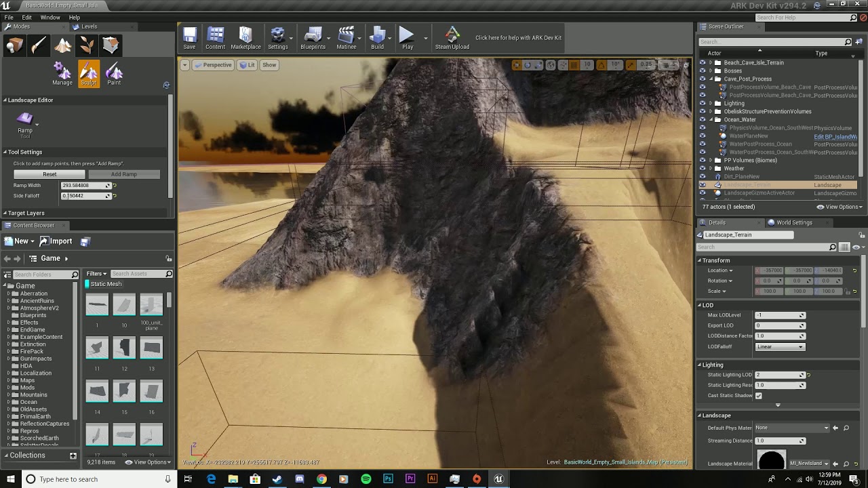
Task: Click the Add Ramp button
Action: 124,174
